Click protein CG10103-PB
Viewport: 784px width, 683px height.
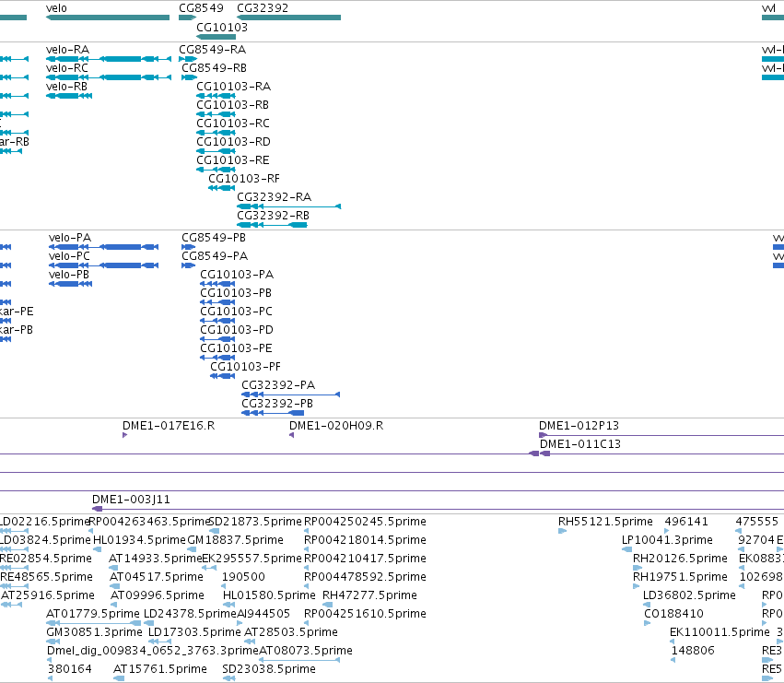click(217, 302)
